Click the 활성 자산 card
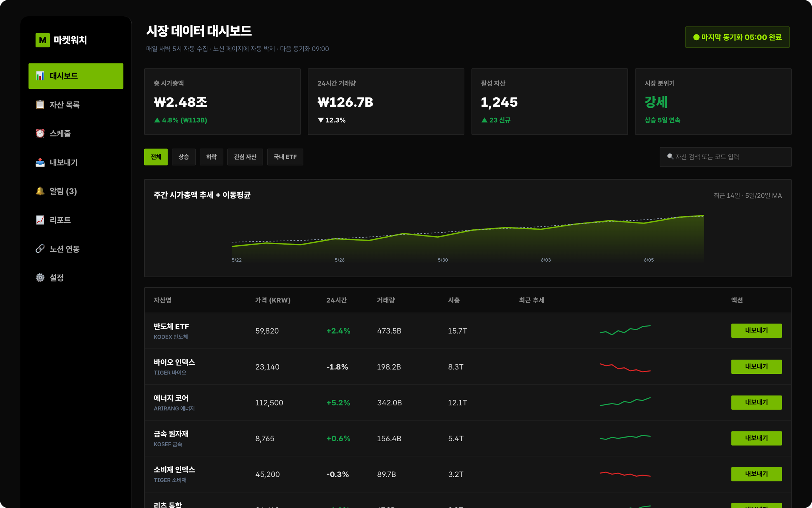 pos(550,102)
